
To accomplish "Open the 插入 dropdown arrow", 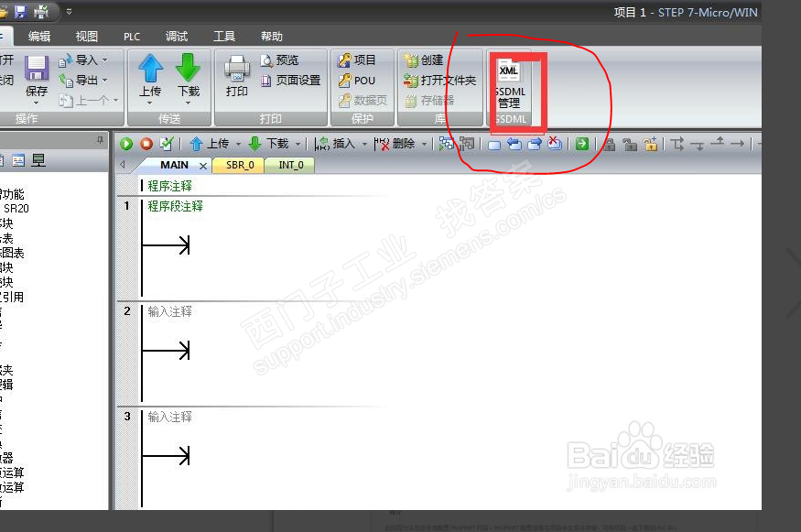I will pos(364,145).
